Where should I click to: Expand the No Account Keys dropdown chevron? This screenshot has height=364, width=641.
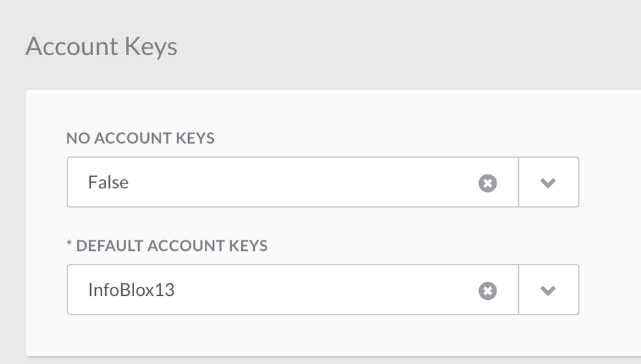tap(548, 182)
